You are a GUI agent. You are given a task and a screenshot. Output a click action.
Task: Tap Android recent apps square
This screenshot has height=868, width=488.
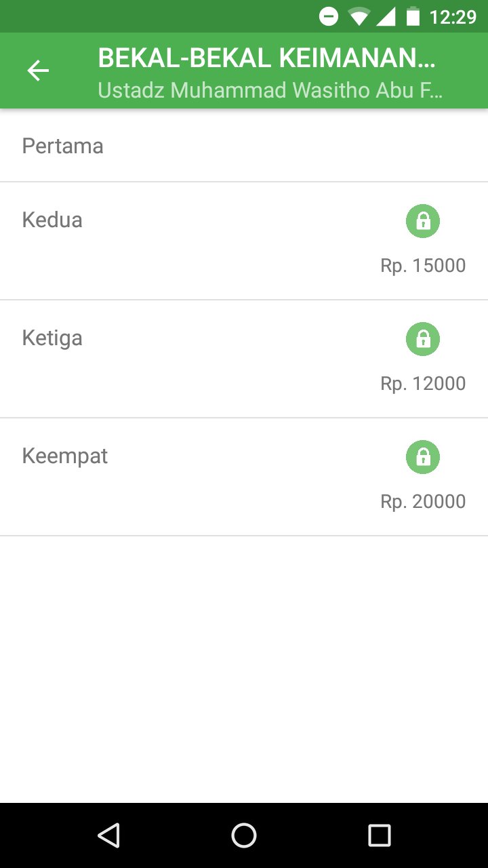(x=380, y=835)
